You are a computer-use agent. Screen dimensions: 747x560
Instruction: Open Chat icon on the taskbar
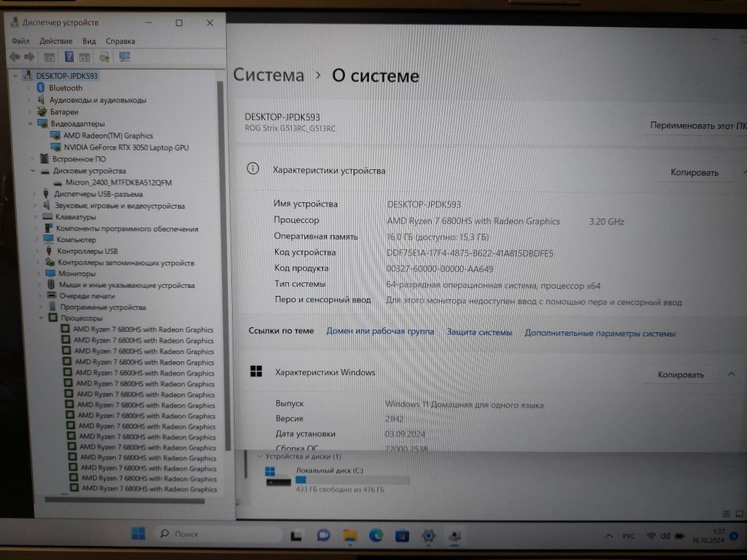point(323,536)
